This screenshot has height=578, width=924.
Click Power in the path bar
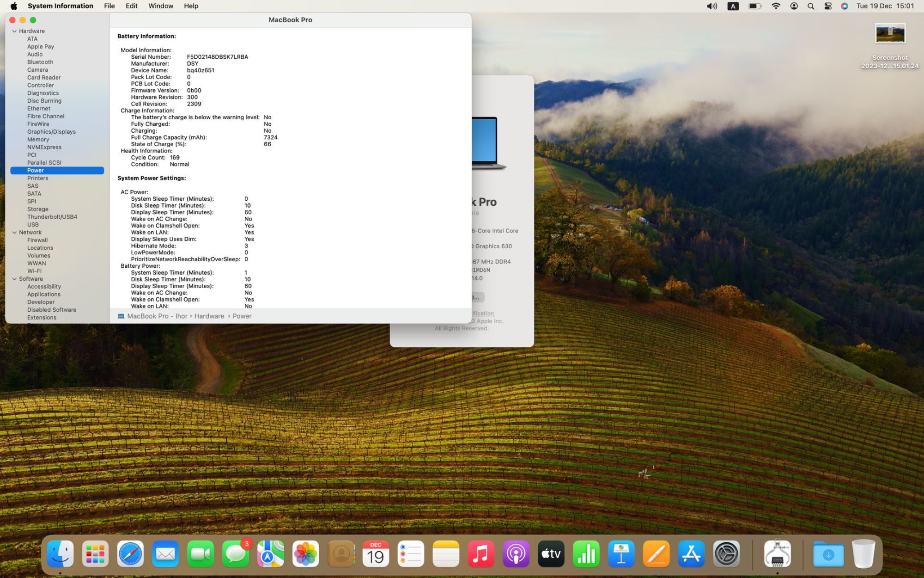click(x=242, y=316)
